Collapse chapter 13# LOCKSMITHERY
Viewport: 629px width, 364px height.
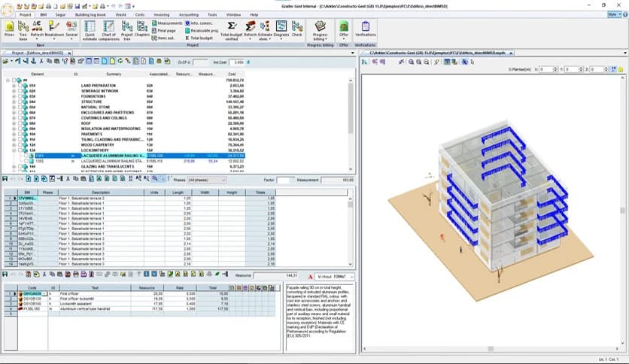point(14,150)
